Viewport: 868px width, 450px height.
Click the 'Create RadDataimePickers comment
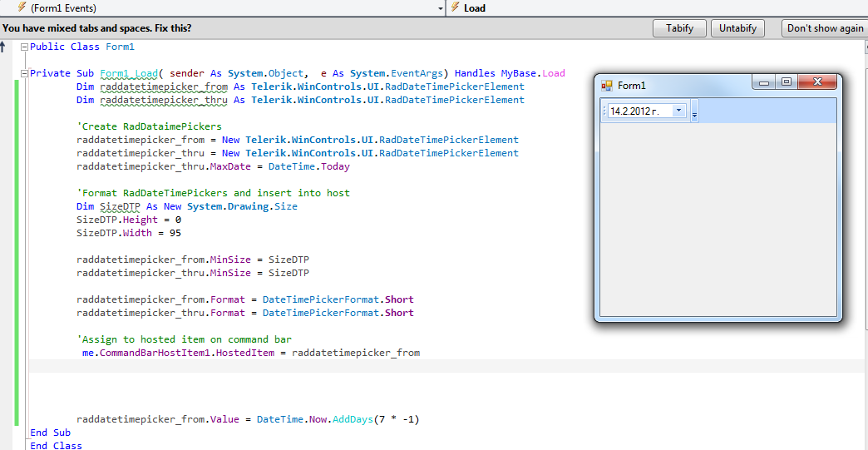point(149,126)
